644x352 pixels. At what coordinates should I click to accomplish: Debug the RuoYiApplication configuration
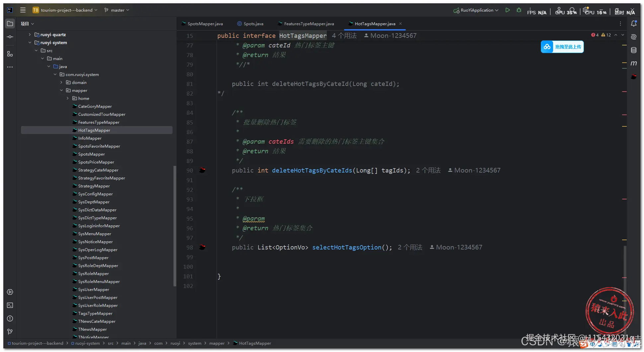(x=519, y=10)
